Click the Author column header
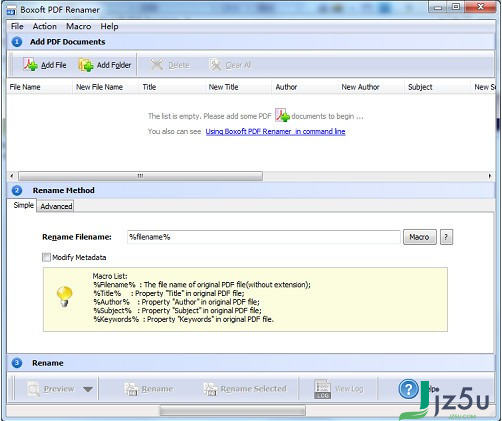This screenshot has width=502, height=421. (x=305, y=87)
